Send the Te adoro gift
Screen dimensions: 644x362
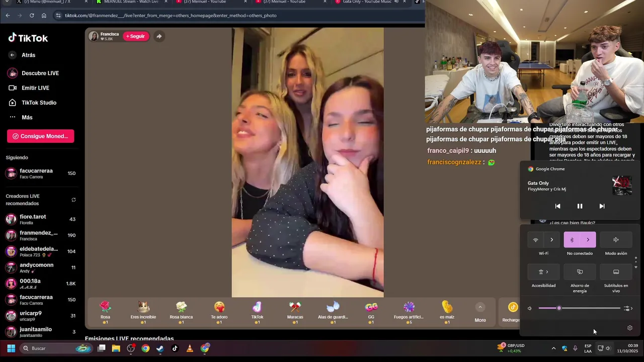point(219,312)
